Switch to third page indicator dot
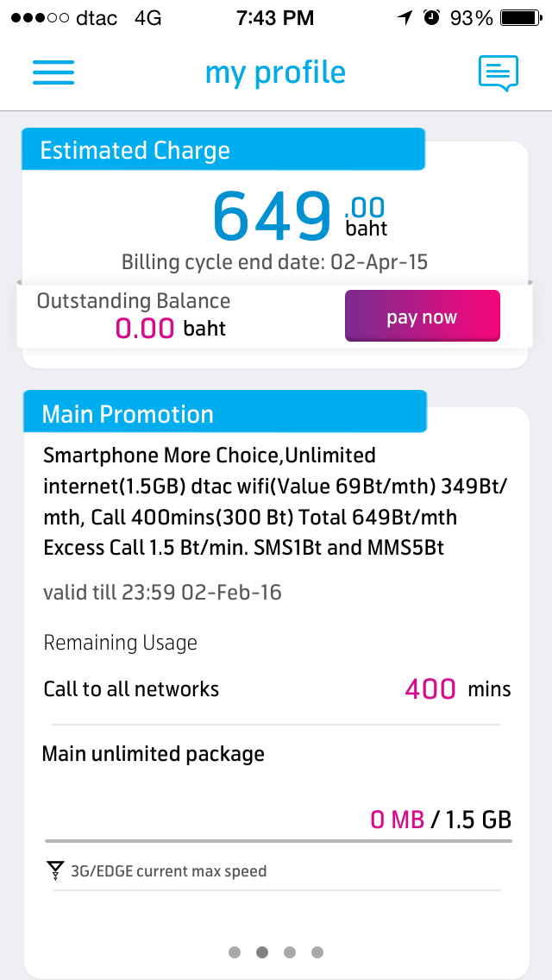This screenshot has width=552, height=980. point(290,952)
